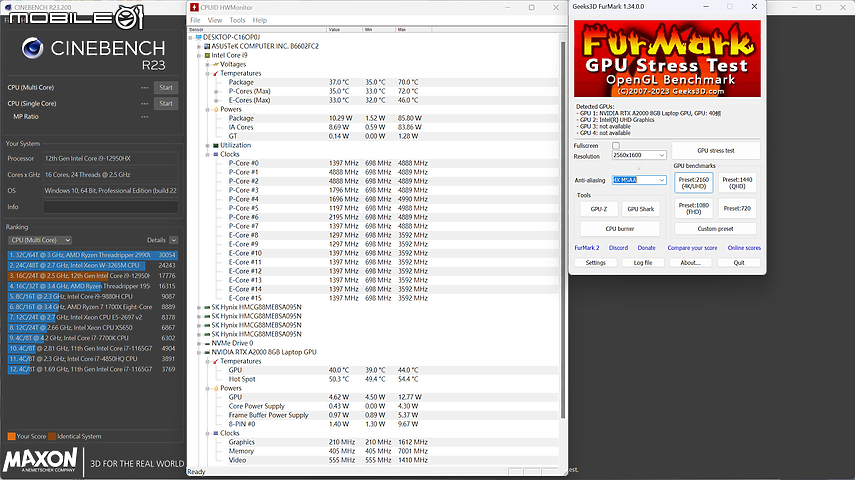Open the Online scores link
Screen dimensions: 855x480
point(744,248)
